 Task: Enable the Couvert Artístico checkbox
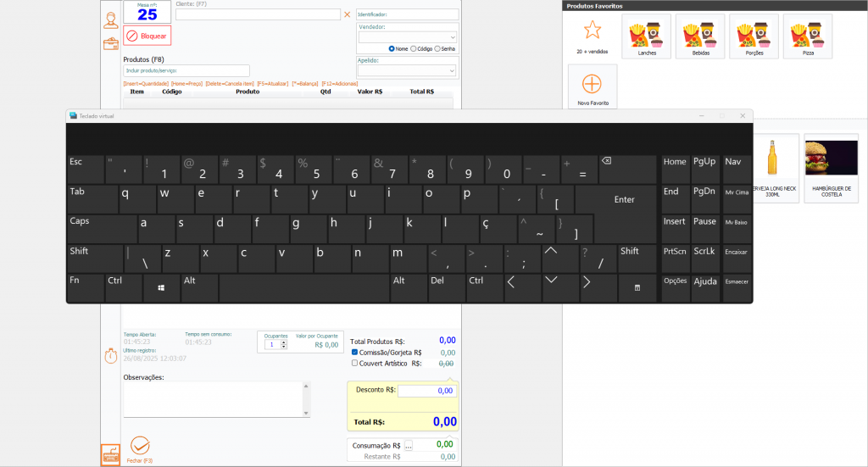(x=354, y=363)
